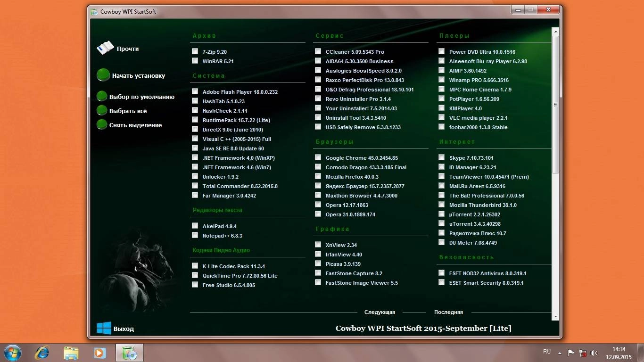The height and width of the screenshot is (362, 644).
Task: Click the RU language indicator
Action: (547, 352)
